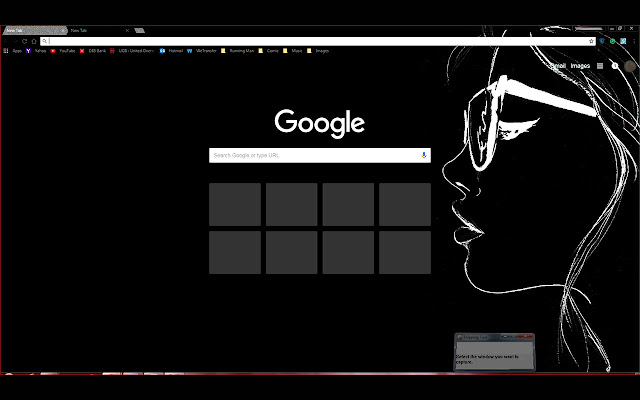This screenshot has height=400, width=640.
Task: Bookmark this page with the star icon
Action: pyautogui.click(x=591, y=41)
